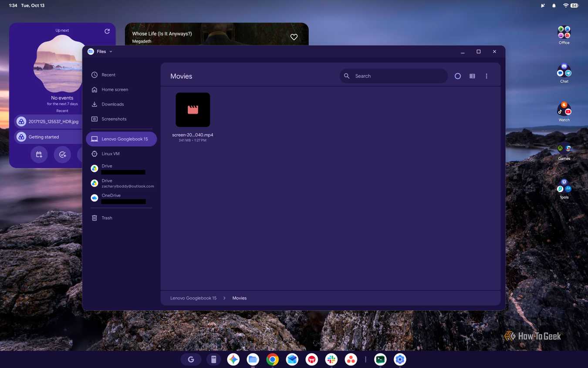Open the three-dot more options menu

click(487, 76)
